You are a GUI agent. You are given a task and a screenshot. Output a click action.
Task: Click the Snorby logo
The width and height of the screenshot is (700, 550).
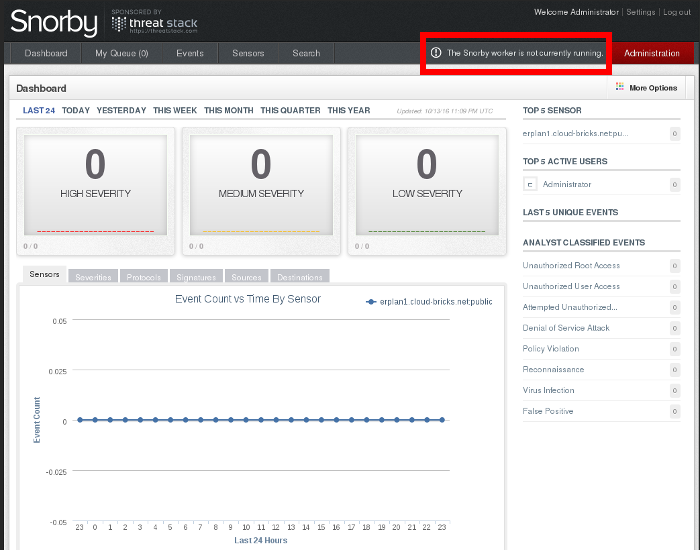54,22
